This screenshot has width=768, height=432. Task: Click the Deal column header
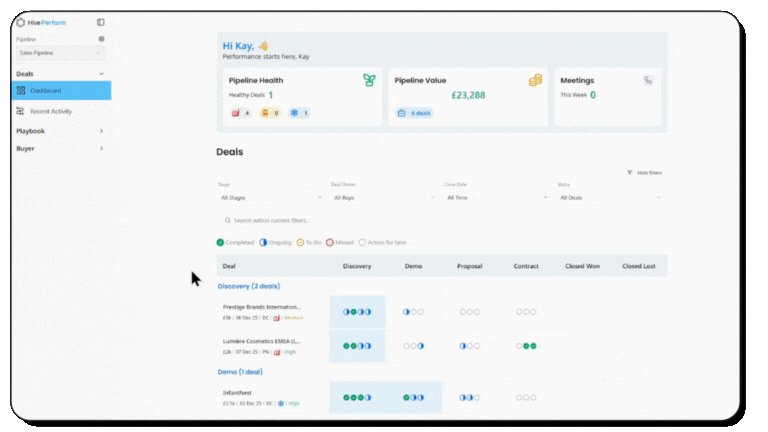229,266
